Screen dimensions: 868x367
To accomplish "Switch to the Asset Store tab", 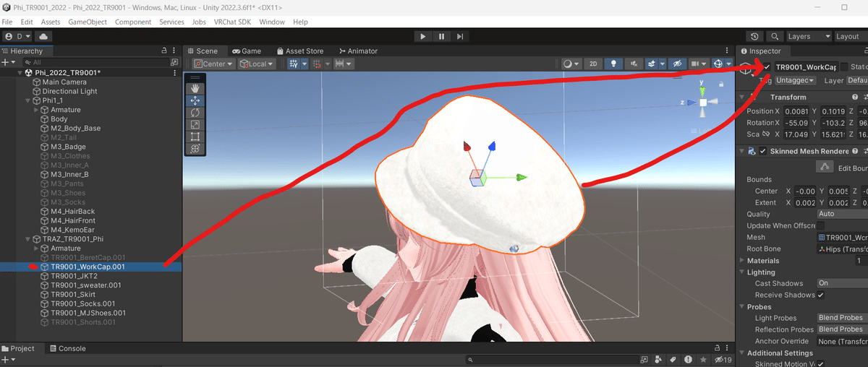I will click(299, 51).
